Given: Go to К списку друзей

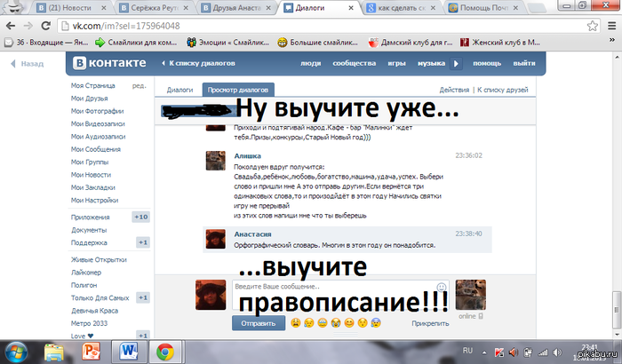Looking at the screenshot, I should (503, 90).
